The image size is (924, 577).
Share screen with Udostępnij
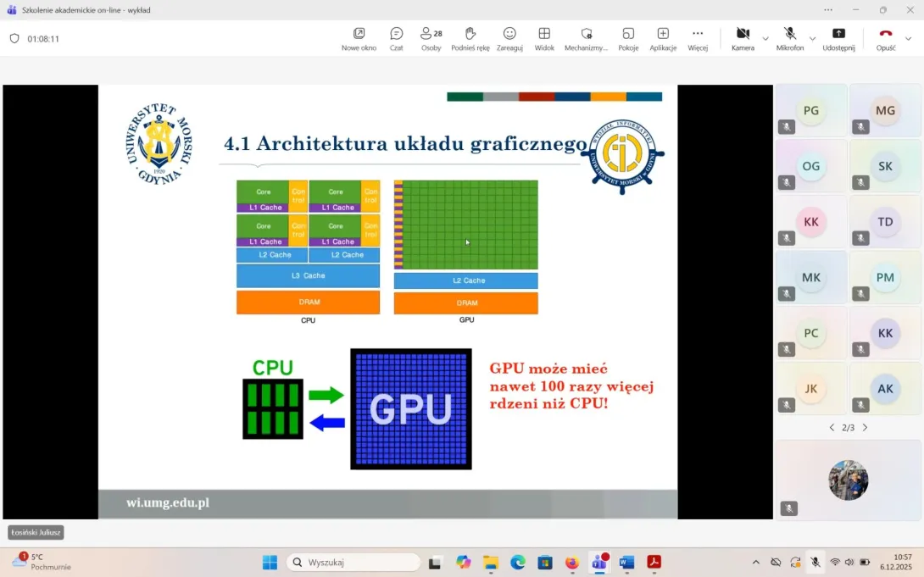pos(838,38)
